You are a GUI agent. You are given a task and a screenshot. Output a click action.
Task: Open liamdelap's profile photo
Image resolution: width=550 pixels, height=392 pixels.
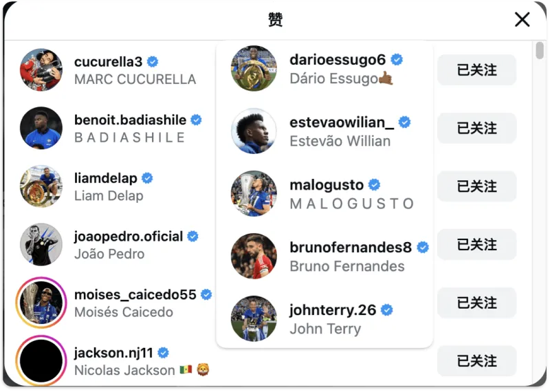point(41,186)
